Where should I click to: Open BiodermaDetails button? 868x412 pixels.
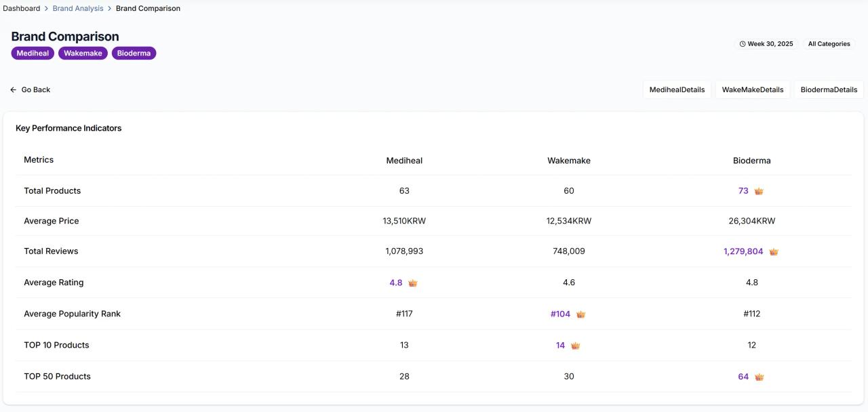point(829,89)
